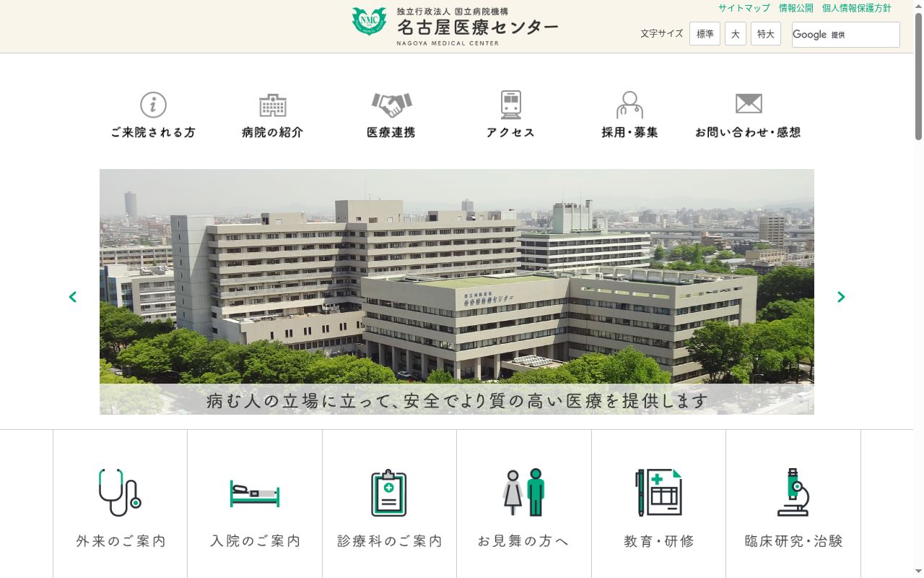The width and height of the screenshot is (924, 578).
Task: Open the 病院の紹介 menu label
Action: [x=273, y=132]
